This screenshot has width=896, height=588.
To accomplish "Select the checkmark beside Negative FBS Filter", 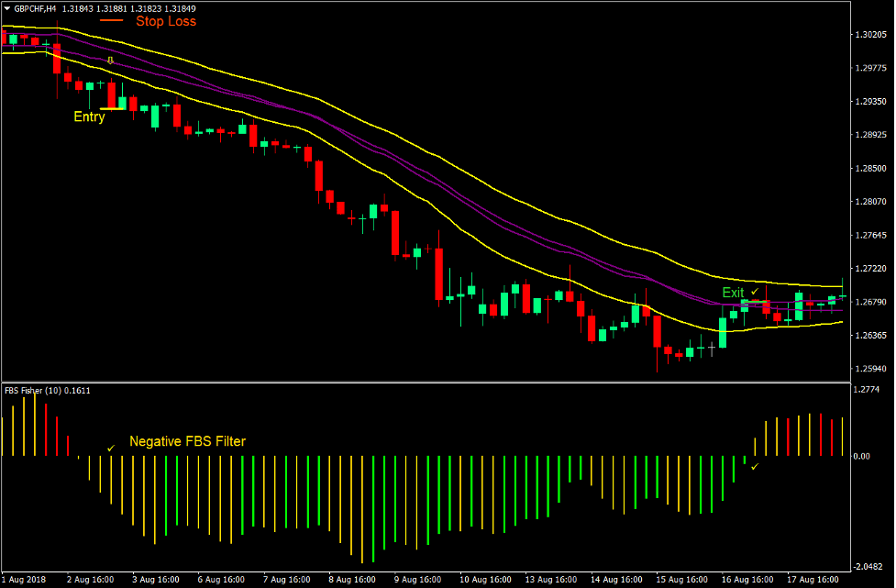I will click(110, 448).
